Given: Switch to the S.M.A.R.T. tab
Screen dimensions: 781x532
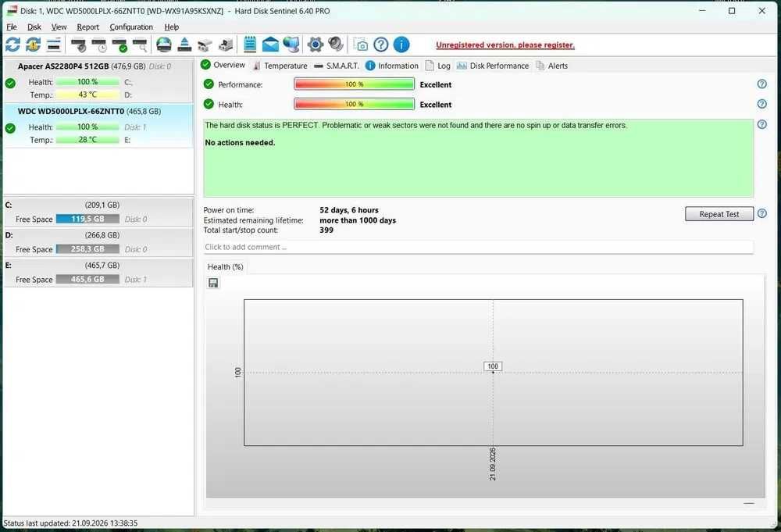Looking at the screenshot, I should click(x=336, y=66).
